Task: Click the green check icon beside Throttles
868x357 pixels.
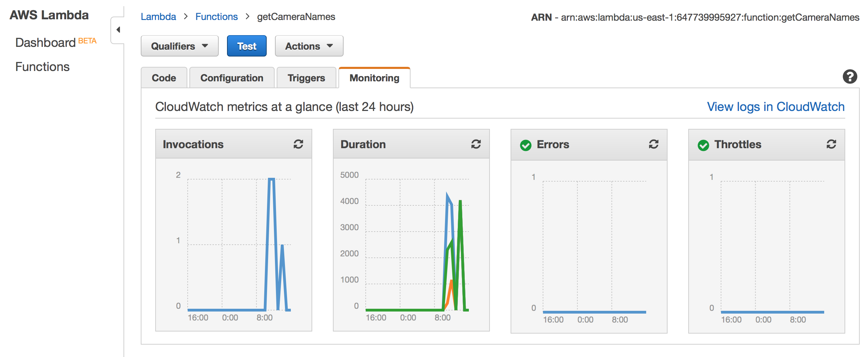Action: coord(703,145)
